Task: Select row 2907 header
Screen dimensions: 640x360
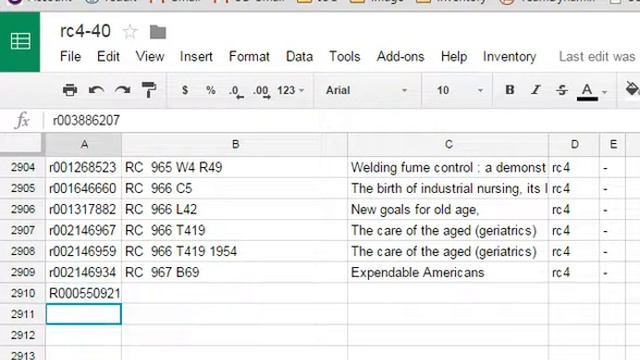Action: coord(22,230)
